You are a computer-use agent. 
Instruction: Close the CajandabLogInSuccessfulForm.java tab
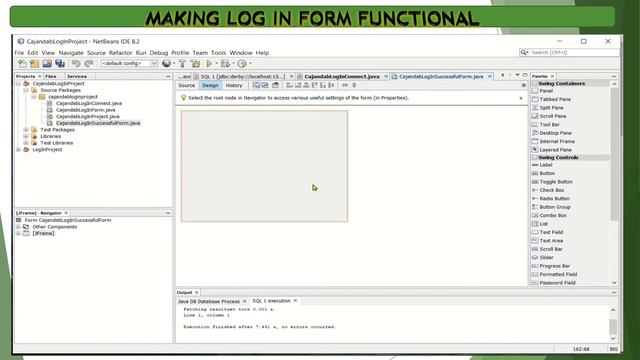point(490,76)
